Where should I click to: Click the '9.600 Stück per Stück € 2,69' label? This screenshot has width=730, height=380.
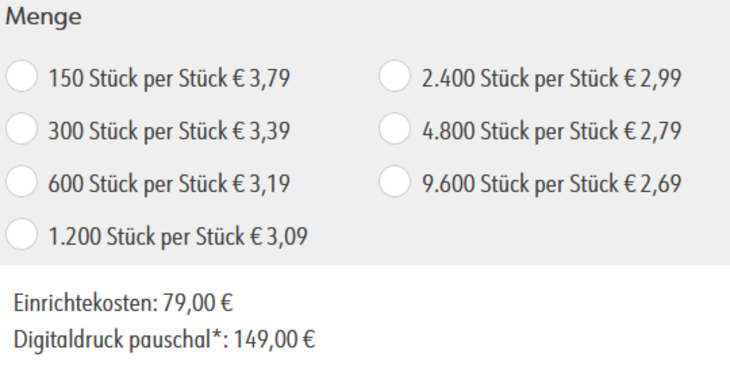click(552, 183)
